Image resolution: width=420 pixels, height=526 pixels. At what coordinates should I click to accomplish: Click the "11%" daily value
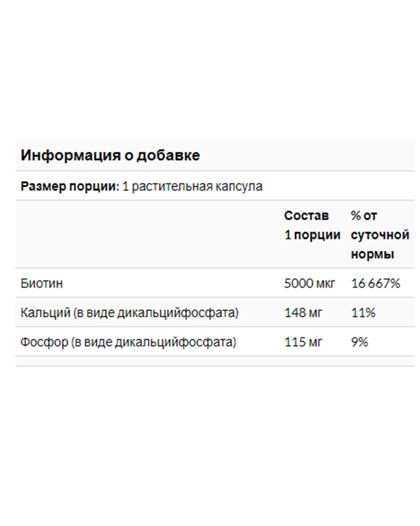[x=363, y=312]
